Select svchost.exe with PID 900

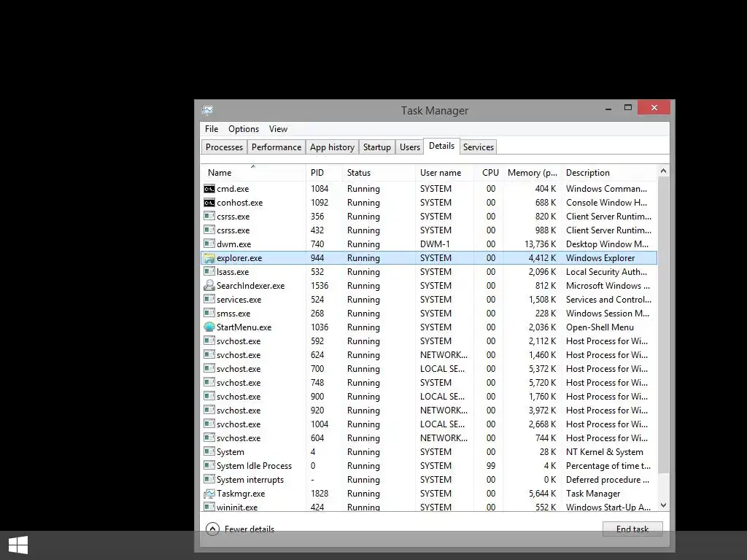[429, 396]
